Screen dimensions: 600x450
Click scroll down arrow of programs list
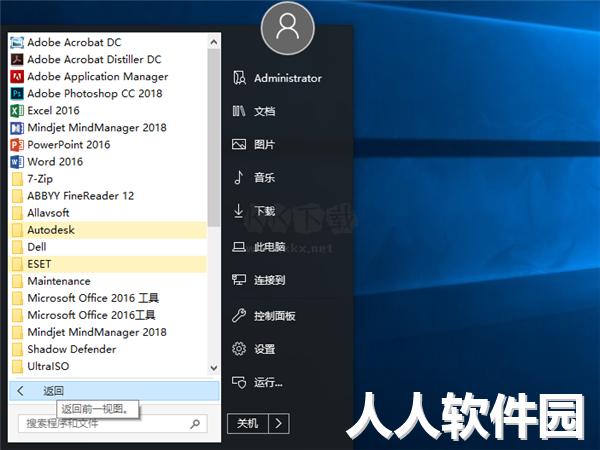point(214,368)
